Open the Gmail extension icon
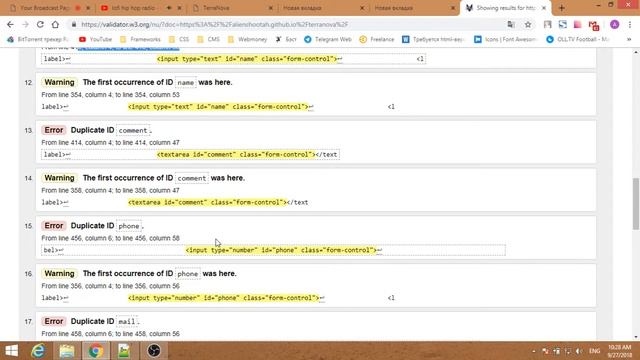The image size is (640, 360). 594,25
